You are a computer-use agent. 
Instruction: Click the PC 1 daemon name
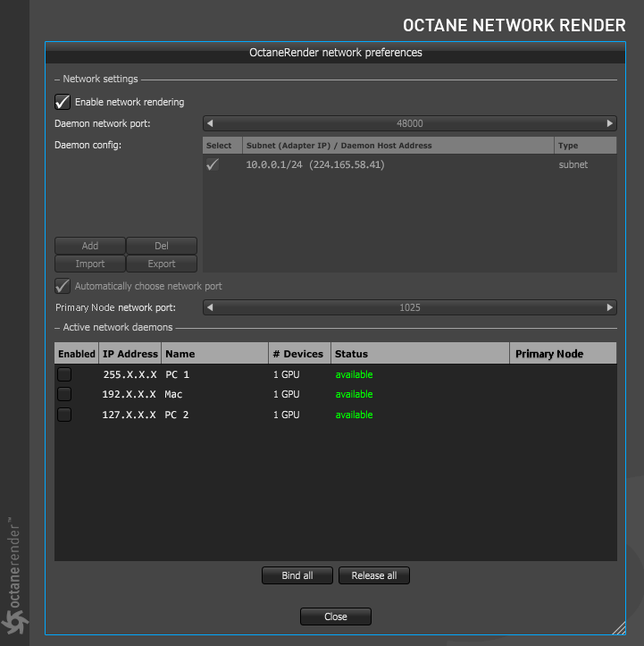pyautogui.click(x=177, y=374)
